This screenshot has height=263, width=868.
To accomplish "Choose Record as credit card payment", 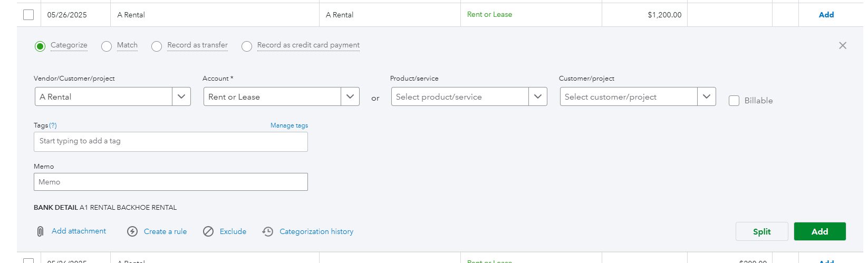I will coord(247,46).
